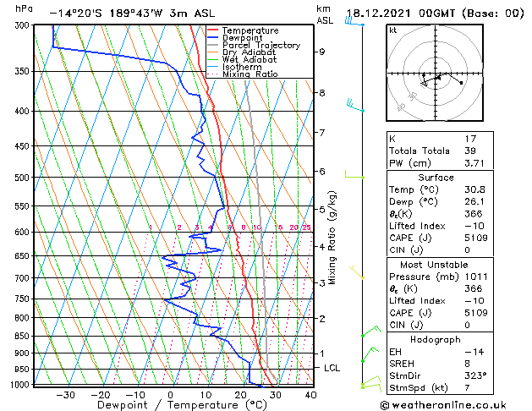The width and height of the screenshot is (532, 411).
Task: Click the Lifted Index label under Surface
Action: 417,226
